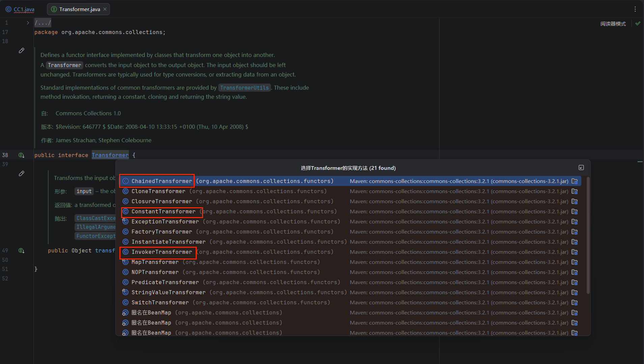Open the editor tabs three-dot menu
The height and width of the screenshot is (364, 644).
(x=635, y=9)
